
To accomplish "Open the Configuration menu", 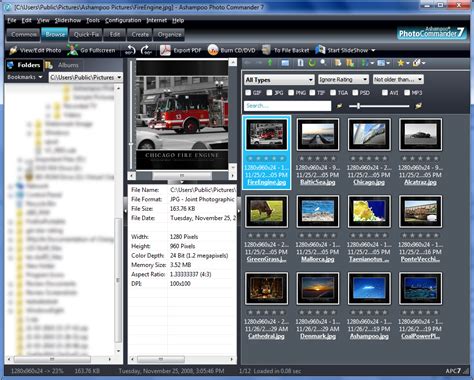I will pos(123,20).
